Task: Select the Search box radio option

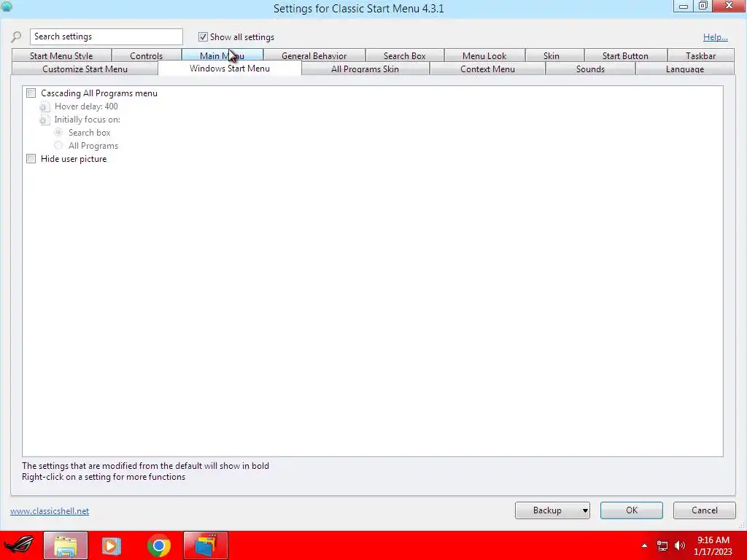Action: (58, 133)
